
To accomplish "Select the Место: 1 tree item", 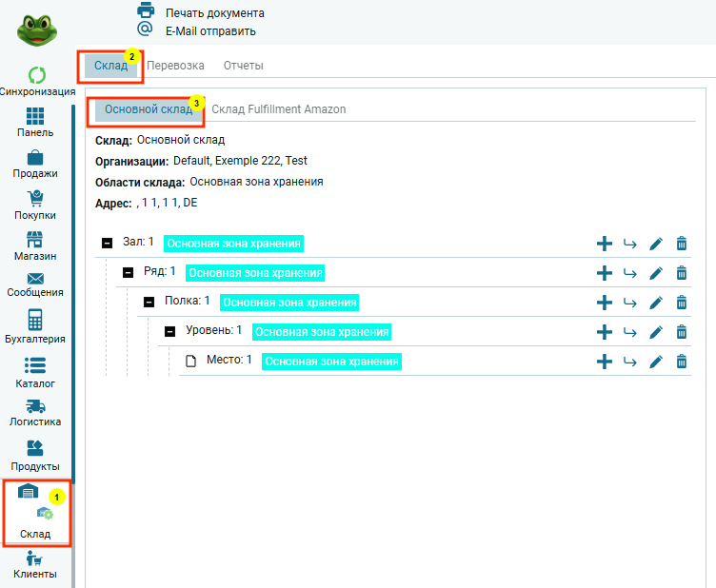I will tap(229, 361).
